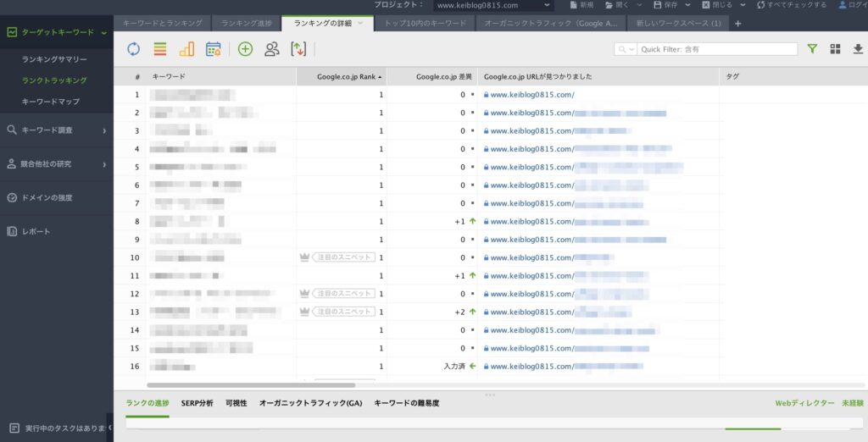868x442 pixels.
Task: Select SERP分析 bottom tab
Action: tap(197, 403)
